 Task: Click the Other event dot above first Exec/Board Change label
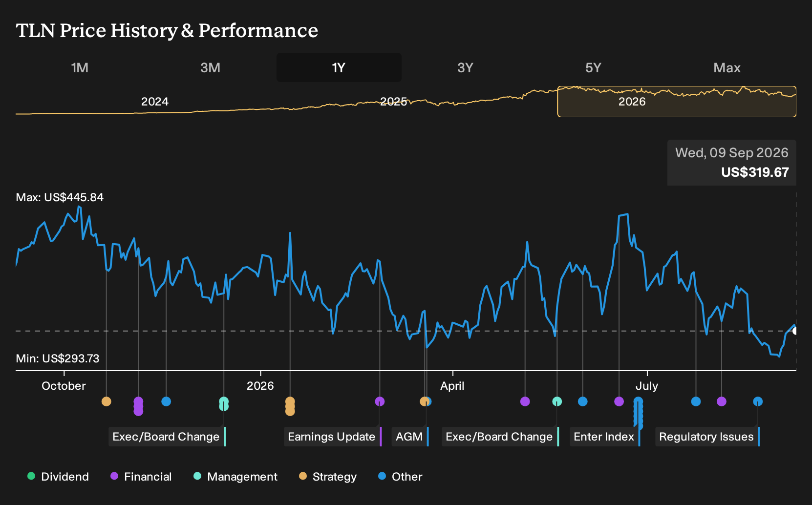tap(166, 401)
